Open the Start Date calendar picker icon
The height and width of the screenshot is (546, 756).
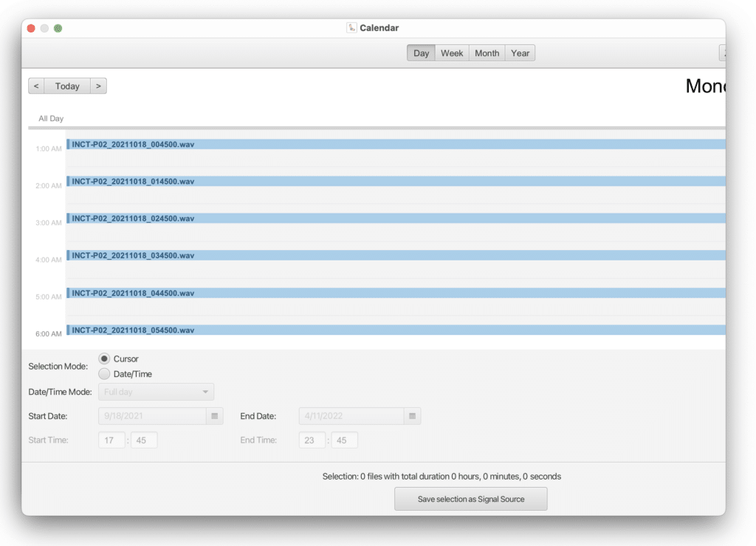click(214, 416)
